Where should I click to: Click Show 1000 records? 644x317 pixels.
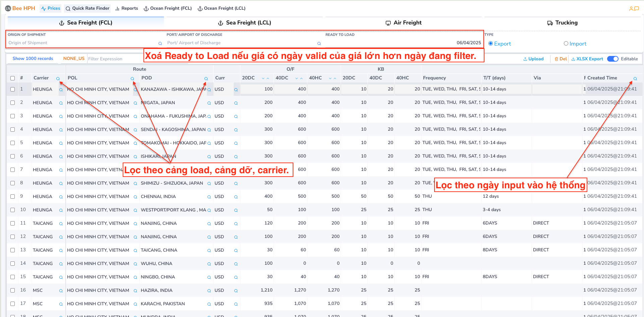(33, 58)
